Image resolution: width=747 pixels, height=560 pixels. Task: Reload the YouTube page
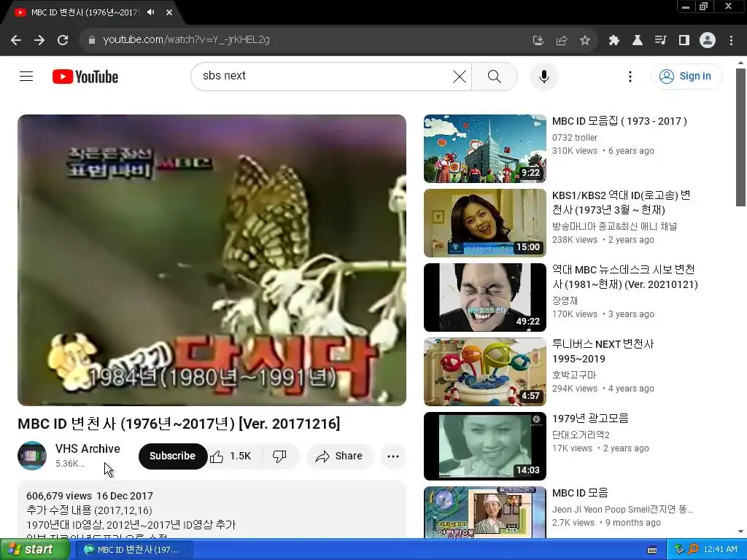63,40
